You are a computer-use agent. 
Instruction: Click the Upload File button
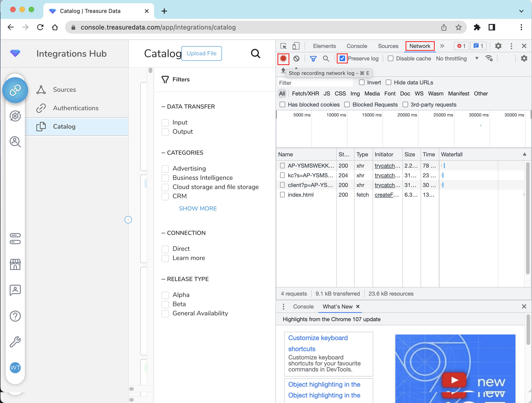pyautogui.click(x=201, y=53)
